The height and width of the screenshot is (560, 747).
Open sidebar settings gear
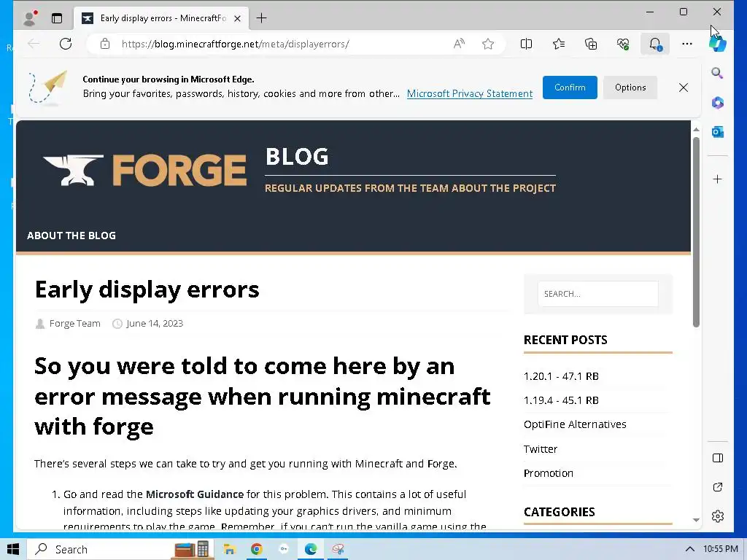[718, 516]
